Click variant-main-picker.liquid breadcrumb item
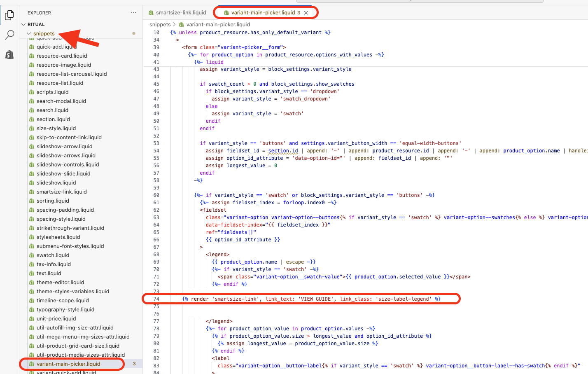 click(x=218, y=25)
